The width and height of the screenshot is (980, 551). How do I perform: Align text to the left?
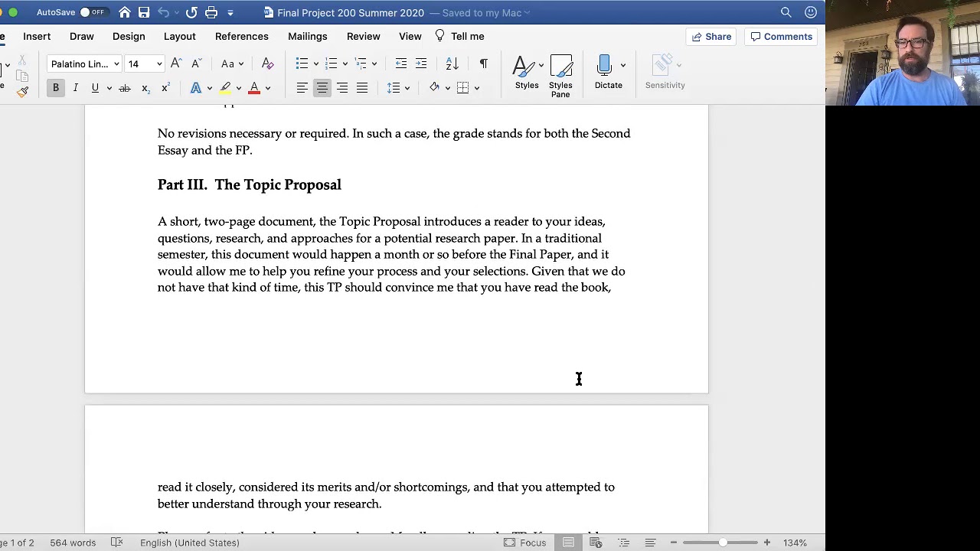302,88
